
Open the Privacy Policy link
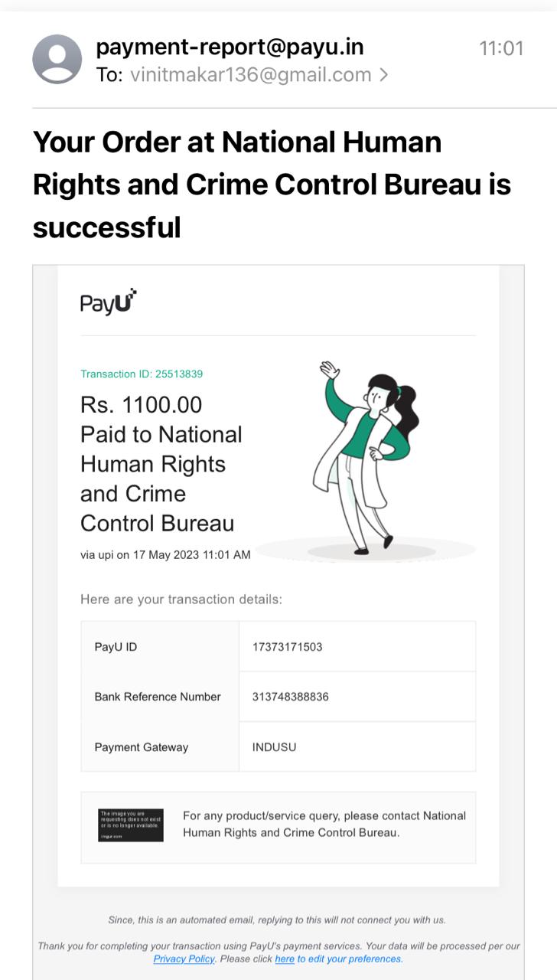coord(184,959)
